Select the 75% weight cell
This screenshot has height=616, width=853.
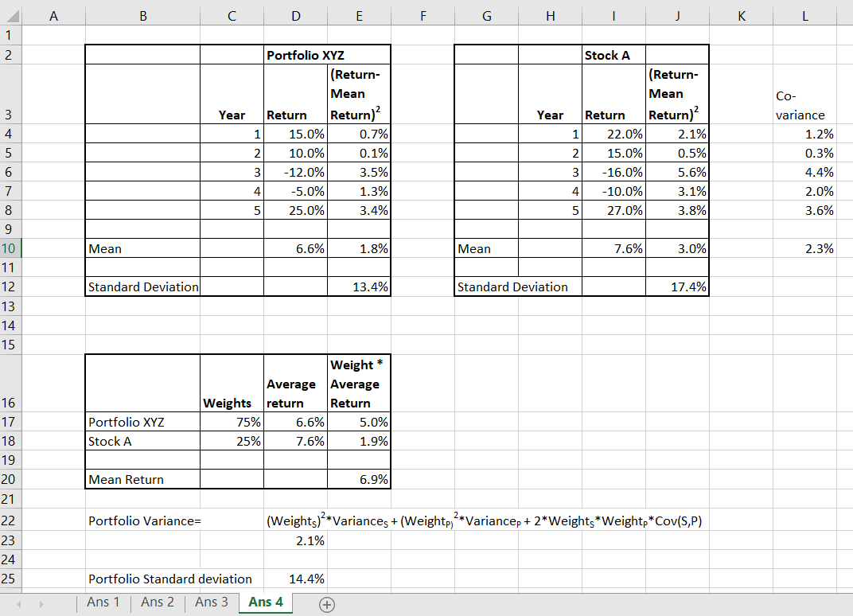[x=232, y=422]
